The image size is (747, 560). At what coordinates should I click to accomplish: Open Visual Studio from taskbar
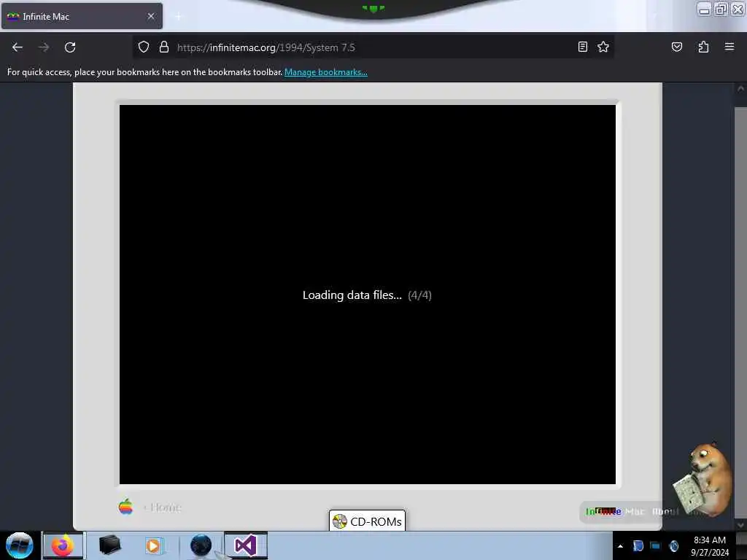[x=246, y=545]
